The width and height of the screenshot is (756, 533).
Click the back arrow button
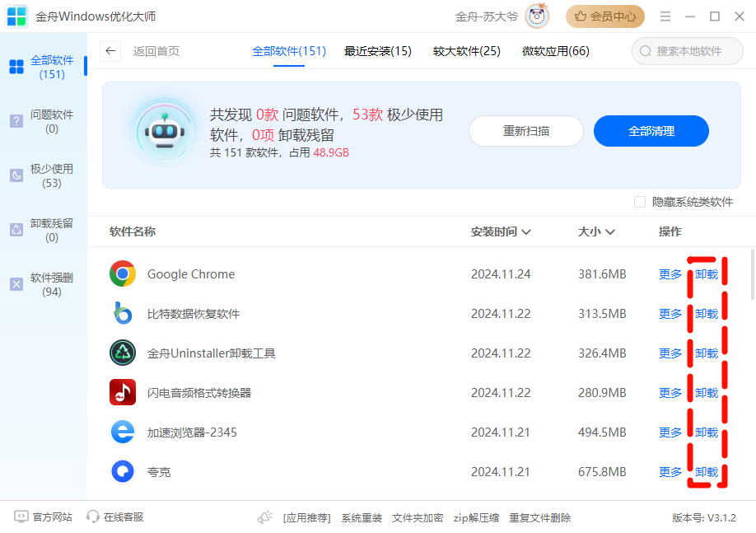110,51
